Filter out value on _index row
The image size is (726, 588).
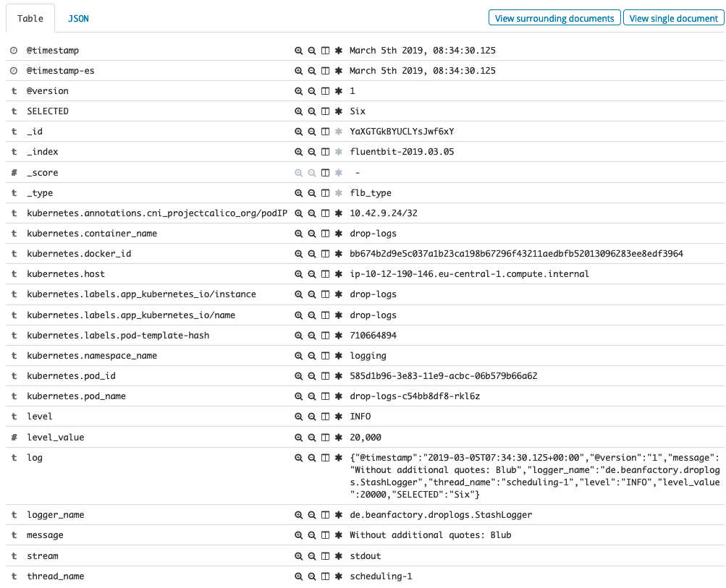312,152
